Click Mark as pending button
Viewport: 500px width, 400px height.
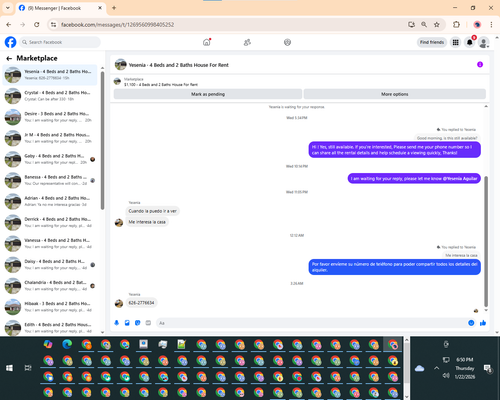tap(208, 94)
